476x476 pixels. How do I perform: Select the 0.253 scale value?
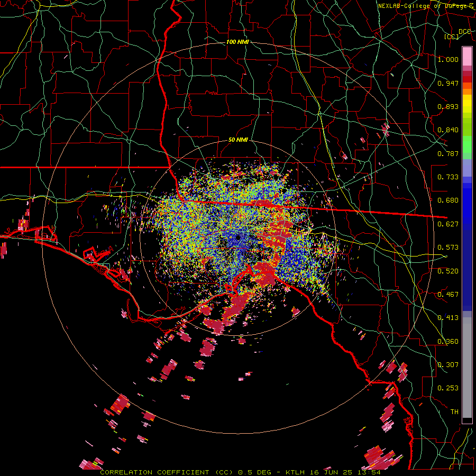coord(448,388)
